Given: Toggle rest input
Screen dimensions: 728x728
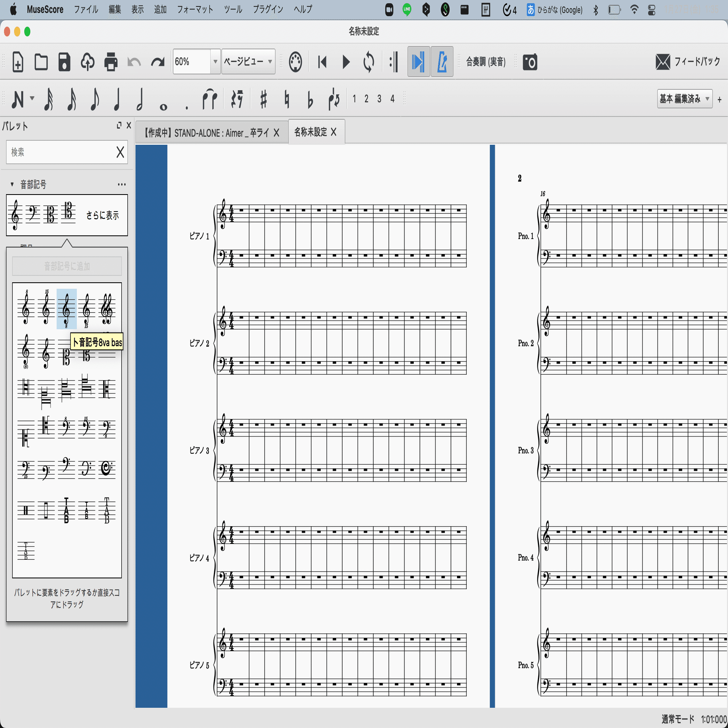Looking at the screenshot, I should tap(237, 99).
